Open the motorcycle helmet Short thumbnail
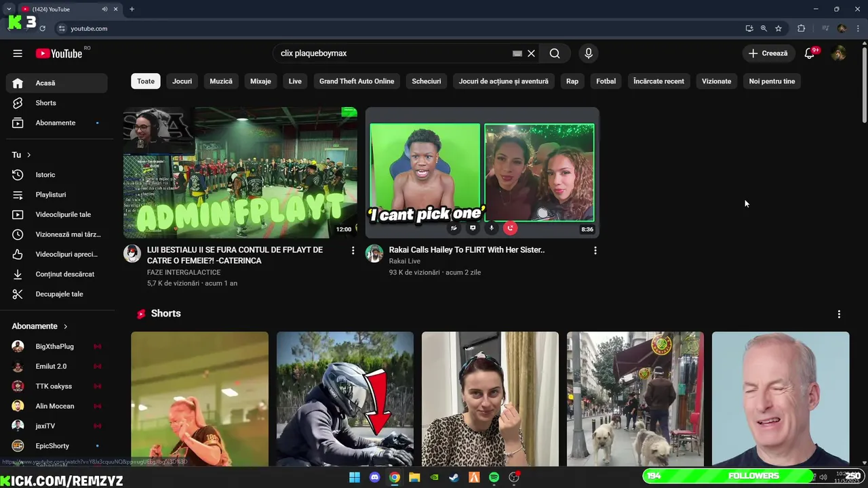The image size is (868, 488). click(x=344, y=399)
